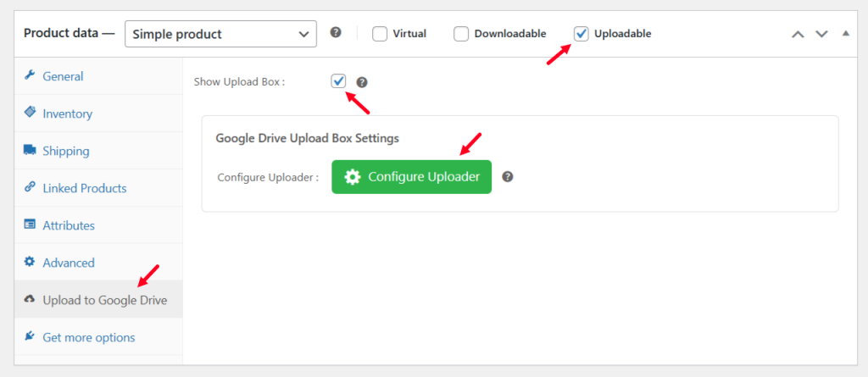Click the Inventory tag icon
868x377 pixels.
(30, 113)
